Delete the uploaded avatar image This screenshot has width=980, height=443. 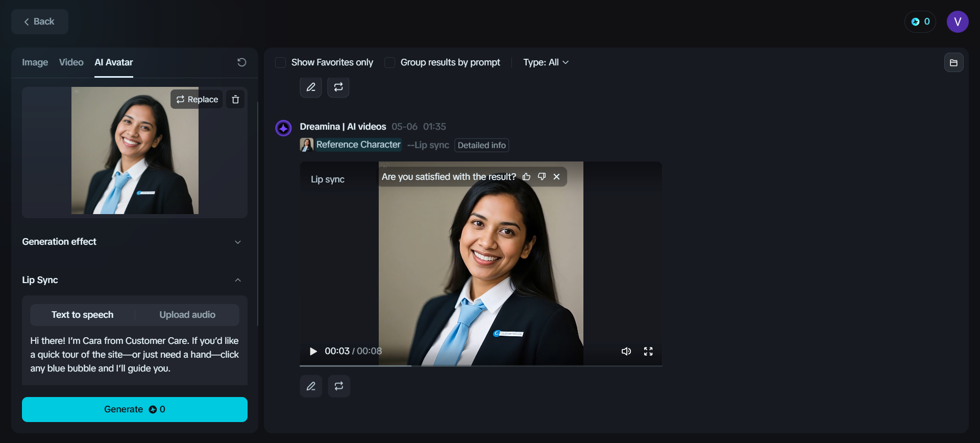pyautogui.click(x=235, y=99)
